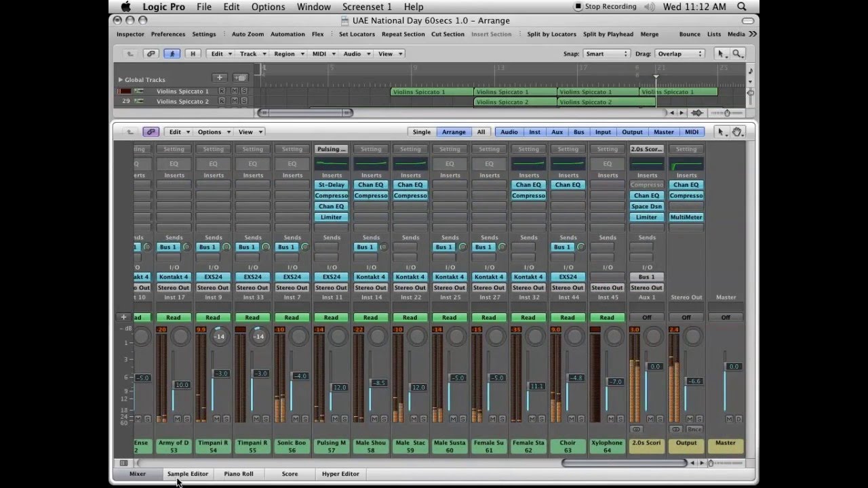The width and height of the screenshot is (868, 488).
Task: Open the Snap Smart dropdown
Action: point(606,54)
